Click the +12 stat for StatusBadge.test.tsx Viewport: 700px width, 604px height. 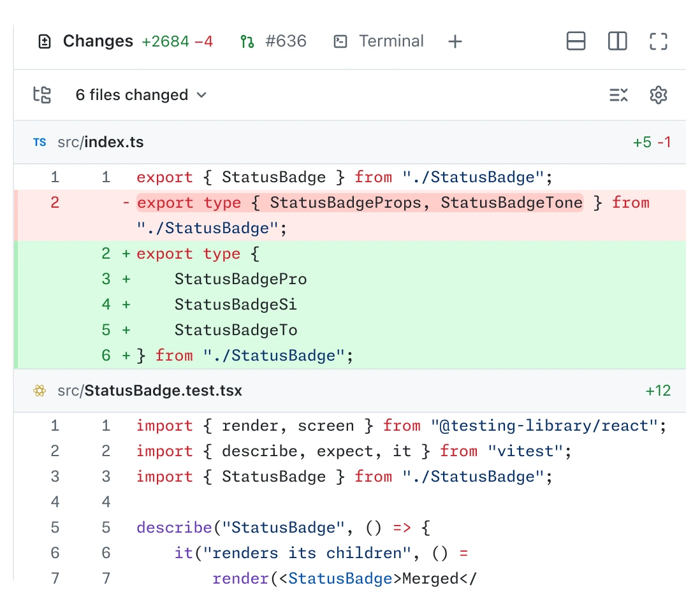tap(658, 391)
